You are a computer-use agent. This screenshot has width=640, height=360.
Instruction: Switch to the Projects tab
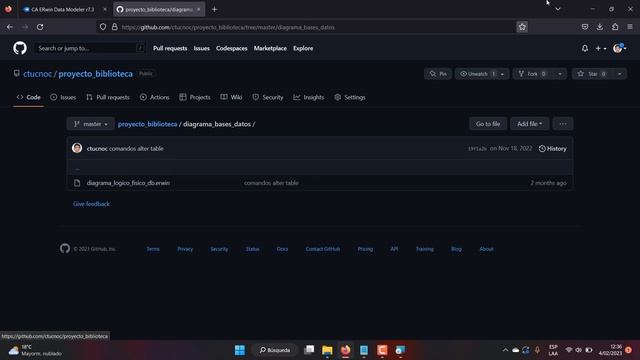click(x=195, y=97)
